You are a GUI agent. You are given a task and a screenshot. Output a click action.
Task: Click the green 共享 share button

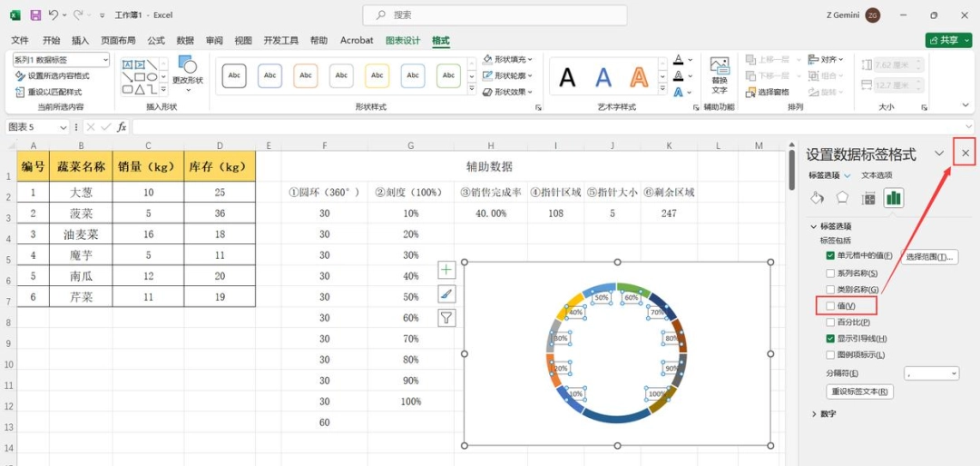point(949,40)
